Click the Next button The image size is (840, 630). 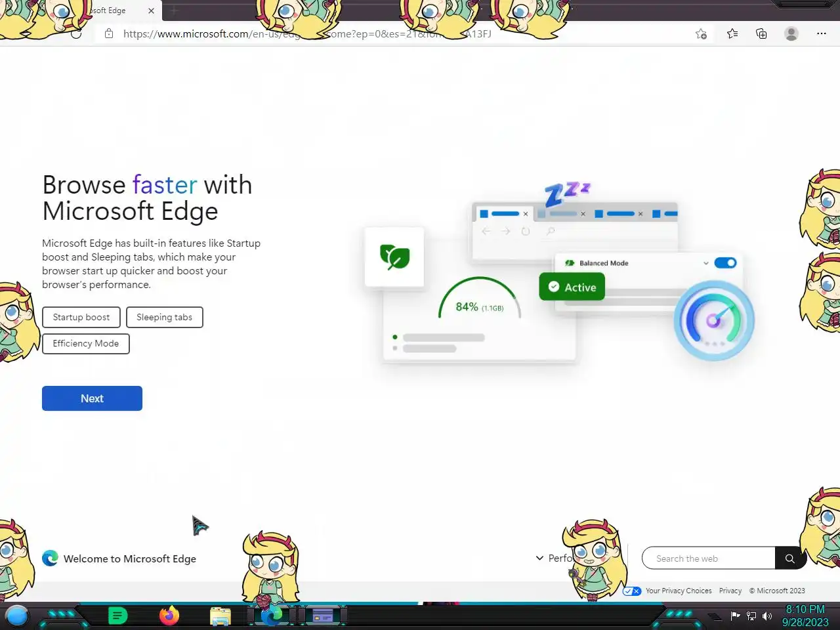tap(92, 398)
